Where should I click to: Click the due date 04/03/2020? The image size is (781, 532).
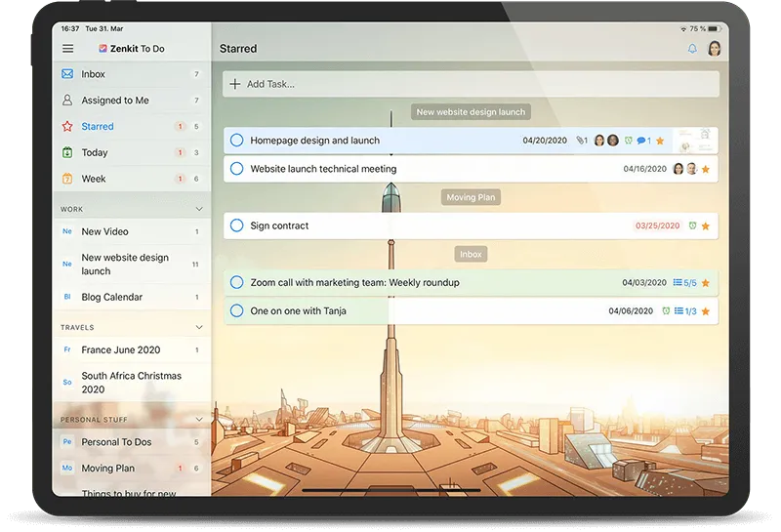pos(644,282)
